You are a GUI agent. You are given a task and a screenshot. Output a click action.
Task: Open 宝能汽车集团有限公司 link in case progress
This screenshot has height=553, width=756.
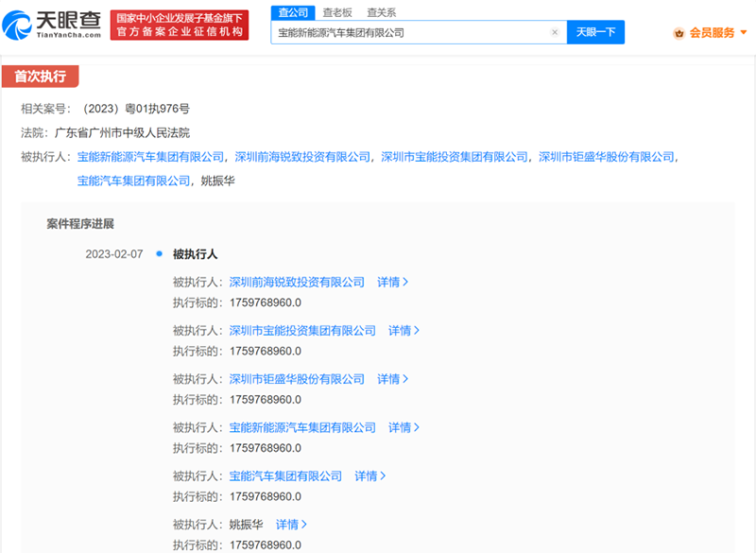[285, 476]
